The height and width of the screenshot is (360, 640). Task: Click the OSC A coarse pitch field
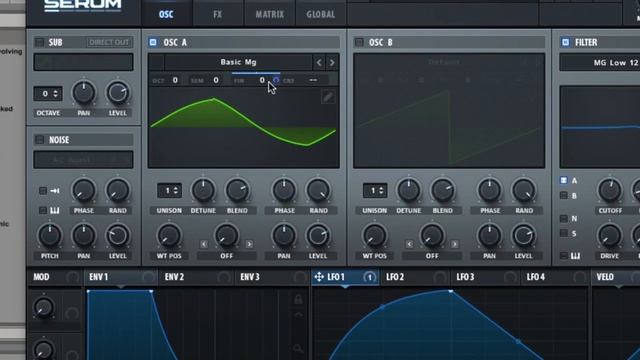[313, 80]
